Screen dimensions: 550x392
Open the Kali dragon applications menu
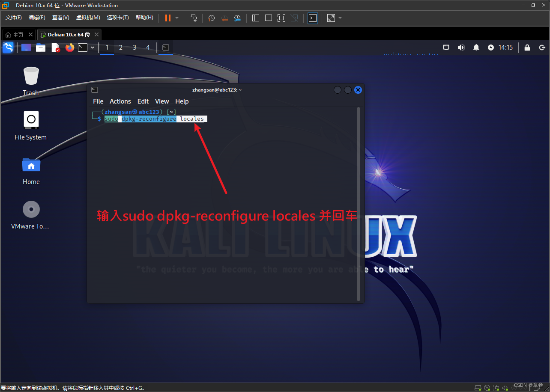pos(8,48)
